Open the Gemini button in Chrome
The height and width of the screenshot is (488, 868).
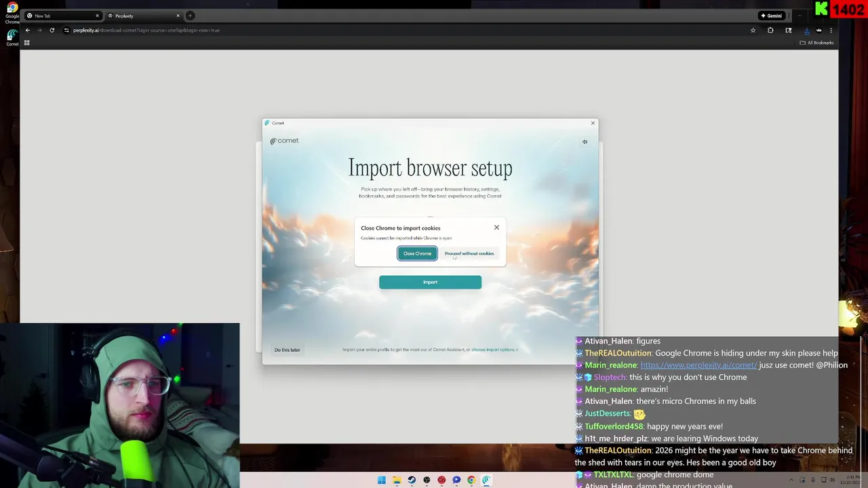click(772, 16)
